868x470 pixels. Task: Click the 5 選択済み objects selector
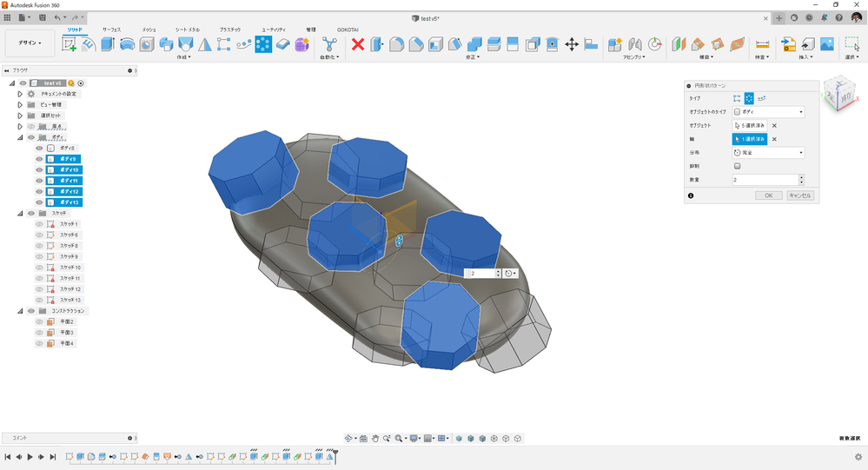coord(750,126)
